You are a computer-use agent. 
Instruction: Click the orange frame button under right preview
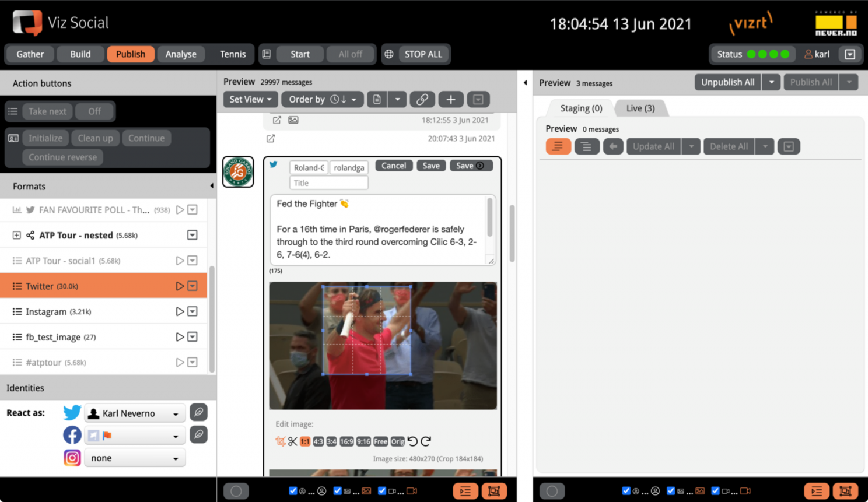click(x=845, y=492)
